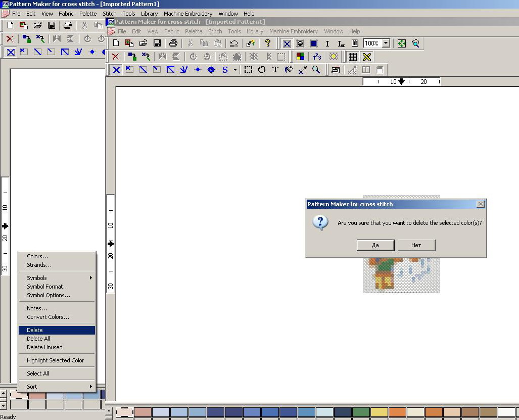The image size is (519, 420).
Task: Confirm deletion with the Да button
Action: tap(375, 245)
